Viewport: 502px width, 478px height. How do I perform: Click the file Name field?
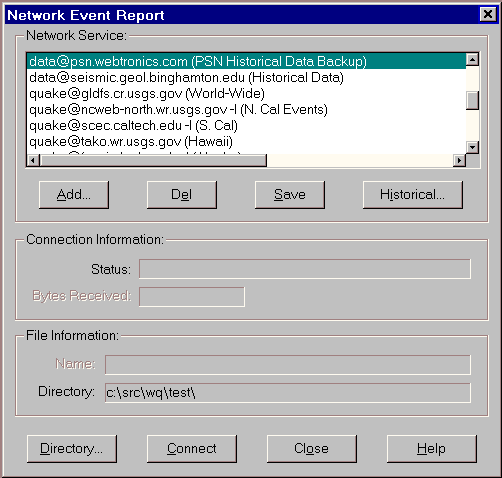coord(288,365)
